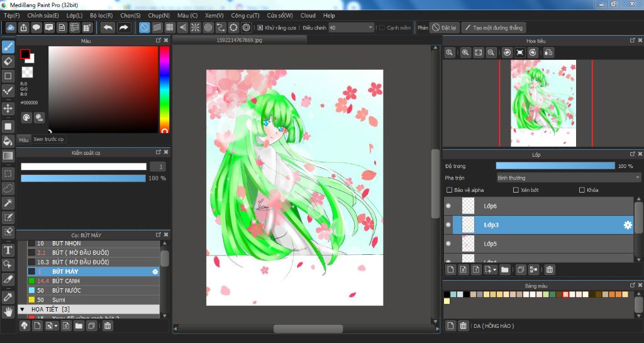Image resolution: width=644 pixels, height=343 pixels.
Task: Enable the parallel lines snap icon
Action: tap(157, 28)
